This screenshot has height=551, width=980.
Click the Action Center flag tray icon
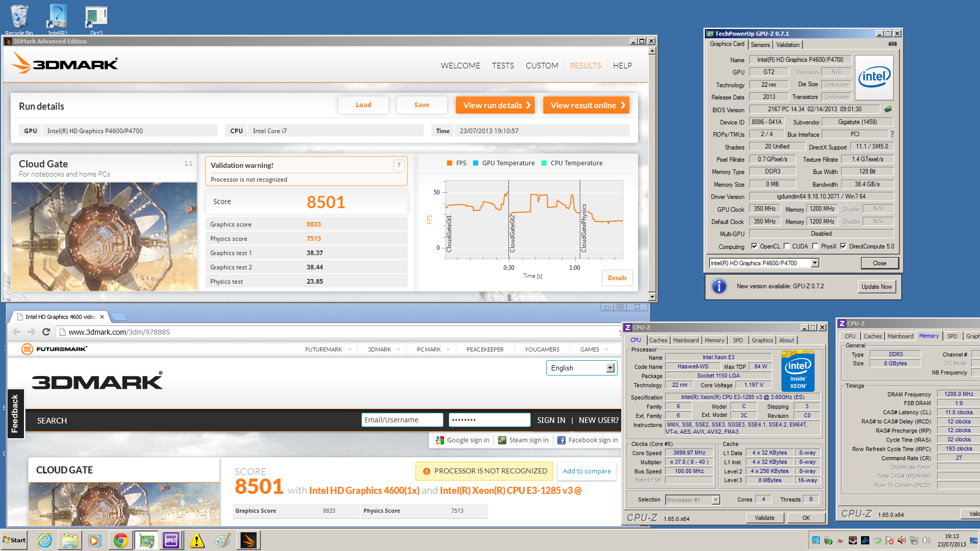pyautogui.click(x=890, y=540)
